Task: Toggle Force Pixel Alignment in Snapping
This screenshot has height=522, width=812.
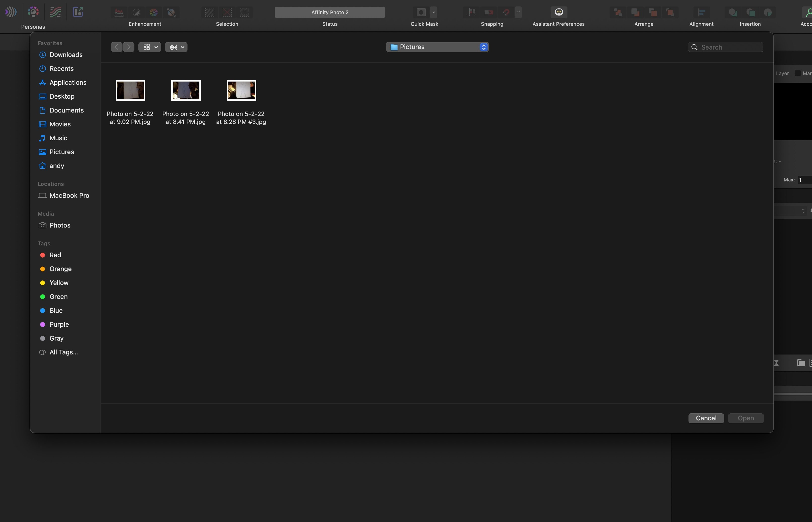Action: (x=471, y=13)
